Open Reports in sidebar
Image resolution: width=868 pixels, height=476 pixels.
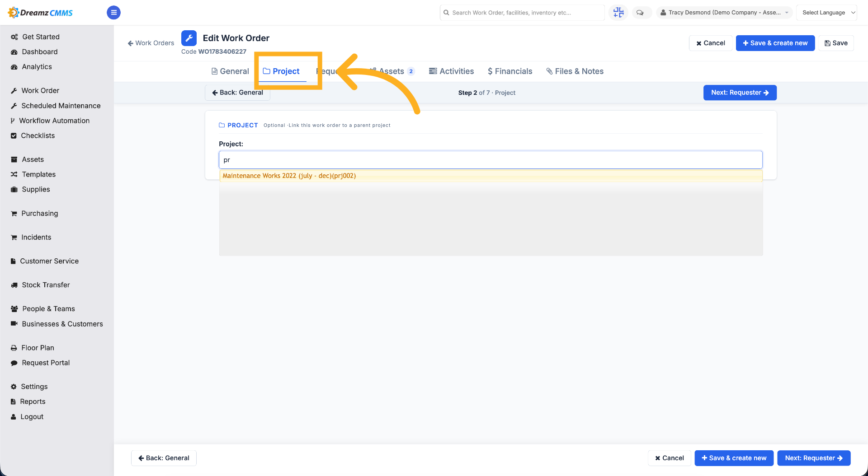(28, 401)
